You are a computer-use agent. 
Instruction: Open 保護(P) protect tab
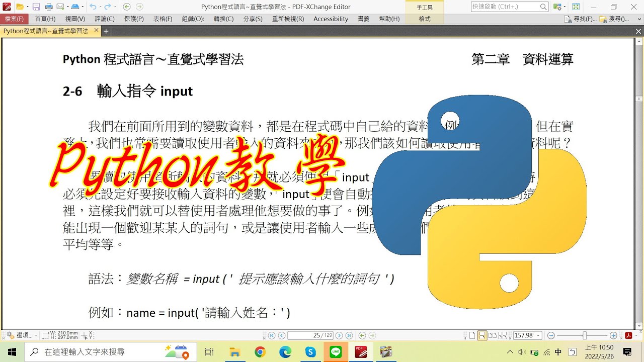point(134,19)
